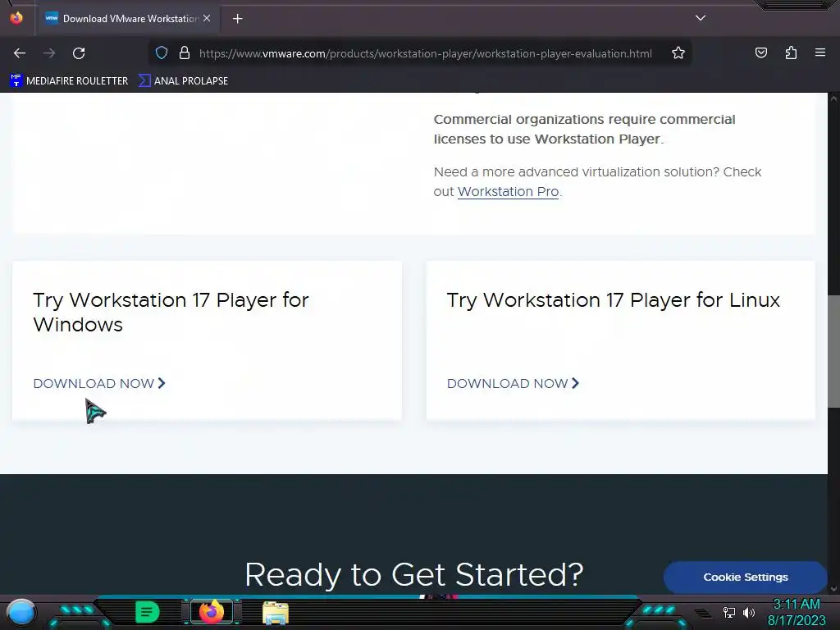
Task: Open the second bookmarks toolbar item
Action: click(x=183, y=81)
